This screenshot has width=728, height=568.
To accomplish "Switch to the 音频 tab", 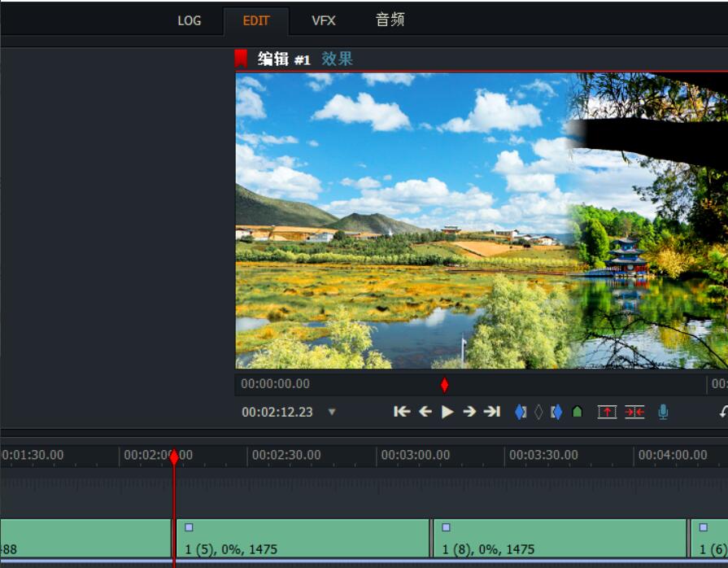I will [x=390, y=20].
